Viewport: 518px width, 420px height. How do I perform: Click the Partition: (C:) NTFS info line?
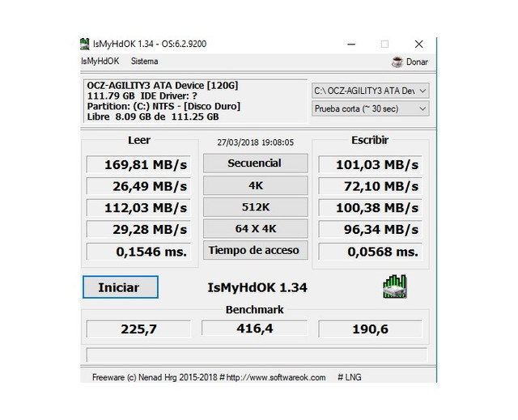click(163, 106)
